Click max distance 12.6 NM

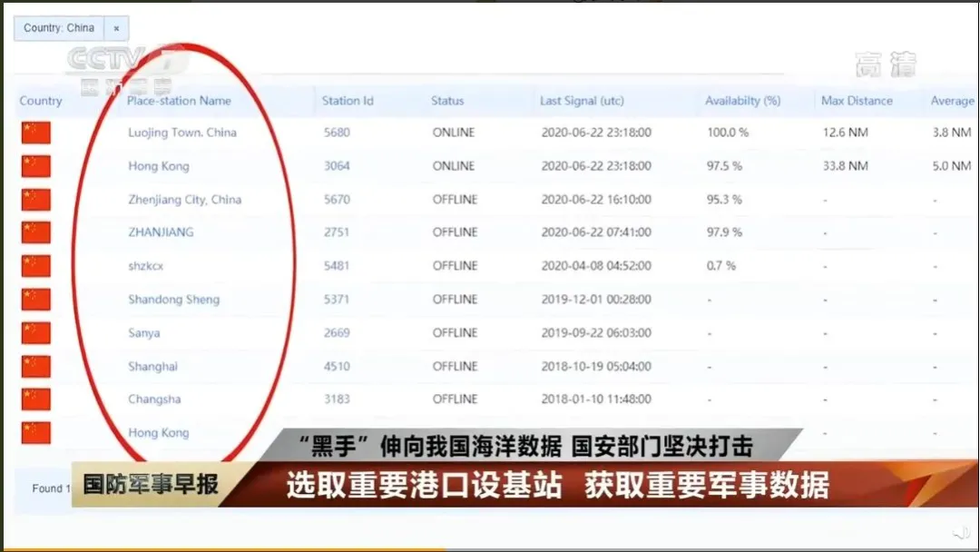[x=845, y=133]
